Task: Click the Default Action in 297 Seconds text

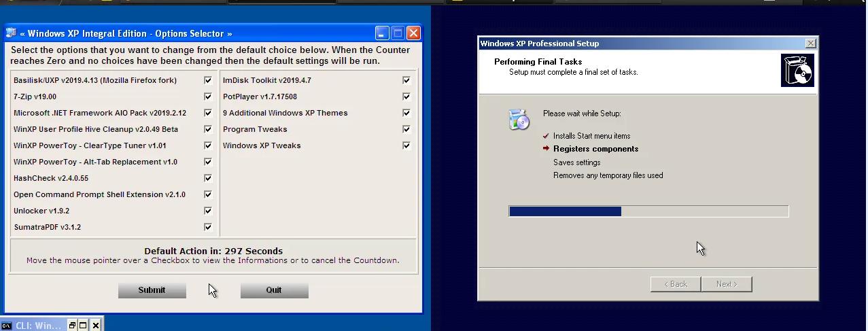Action: coord(213,251)
